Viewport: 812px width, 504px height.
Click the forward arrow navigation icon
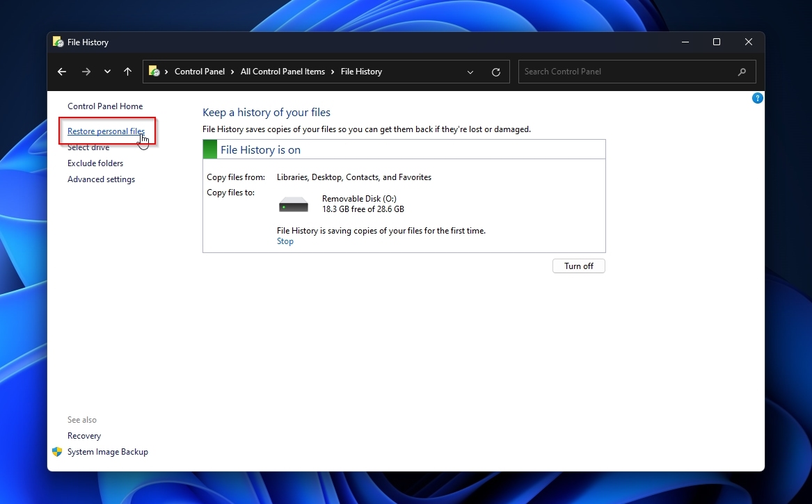pyautogui.click(x=85, y=71)
